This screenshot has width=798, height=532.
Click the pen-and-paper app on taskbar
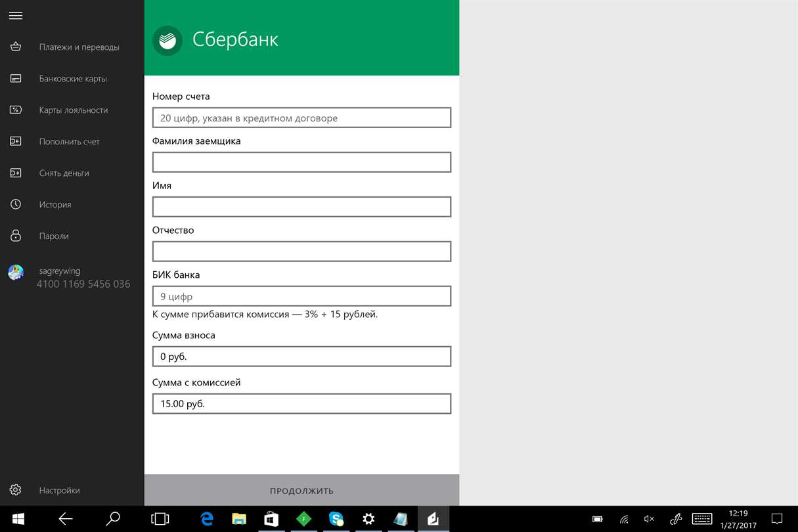pyautogui.click(x=401, y=520)
